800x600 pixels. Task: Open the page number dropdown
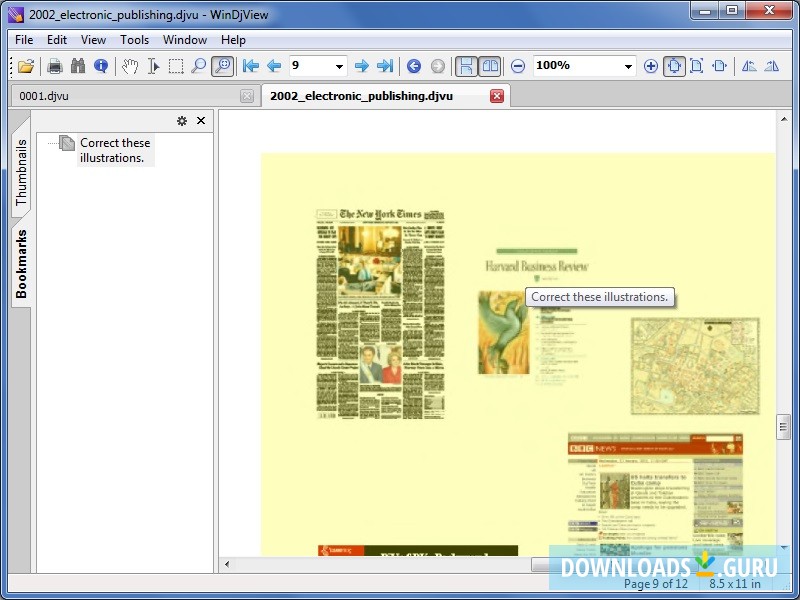pyautogui.click(x=338, y=65)
